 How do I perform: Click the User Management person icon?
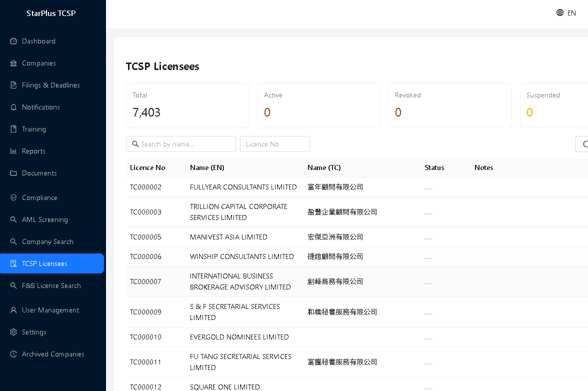coord(13,310)
